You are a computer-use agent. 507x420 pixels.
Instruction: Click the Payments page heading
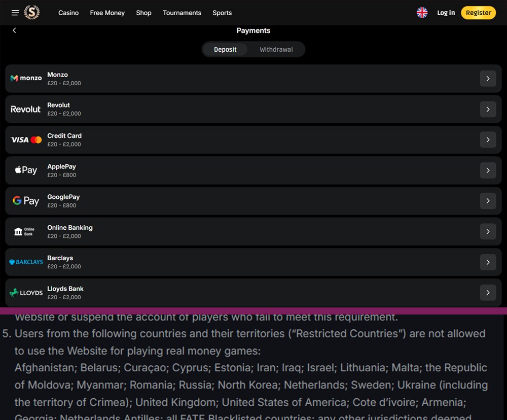point(253,30)
